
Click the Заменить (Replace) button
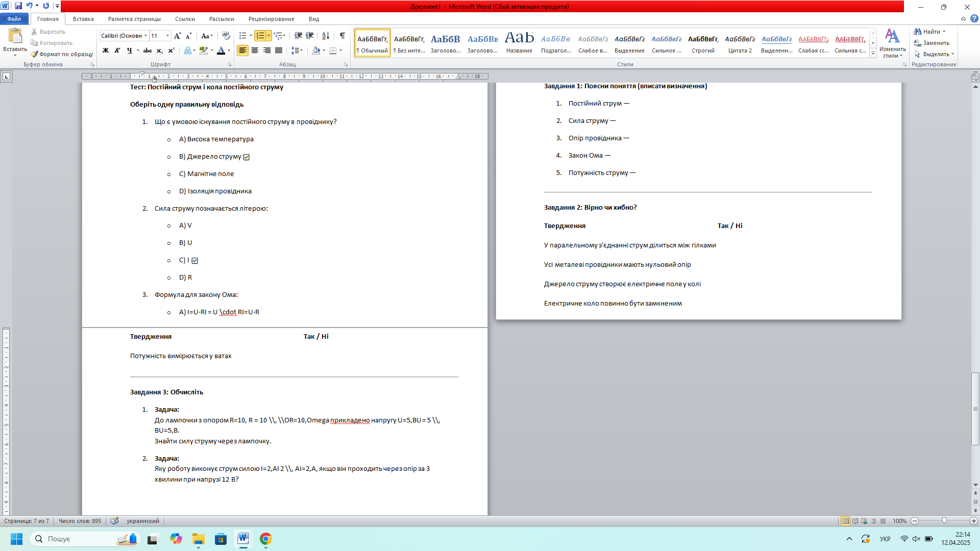click(932, 43)
